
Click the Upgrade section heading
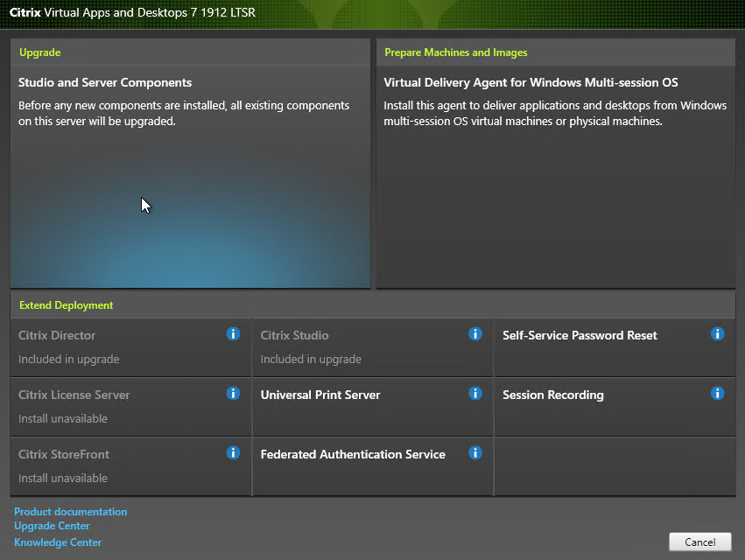click(40, 52)
